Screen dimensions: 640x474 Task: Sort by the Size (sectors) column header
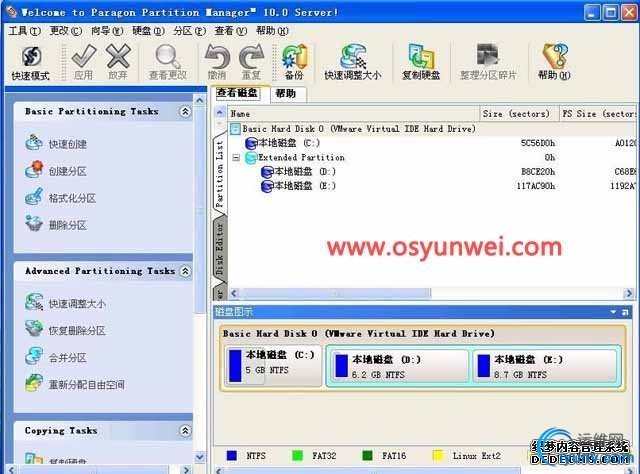point(519,114)
